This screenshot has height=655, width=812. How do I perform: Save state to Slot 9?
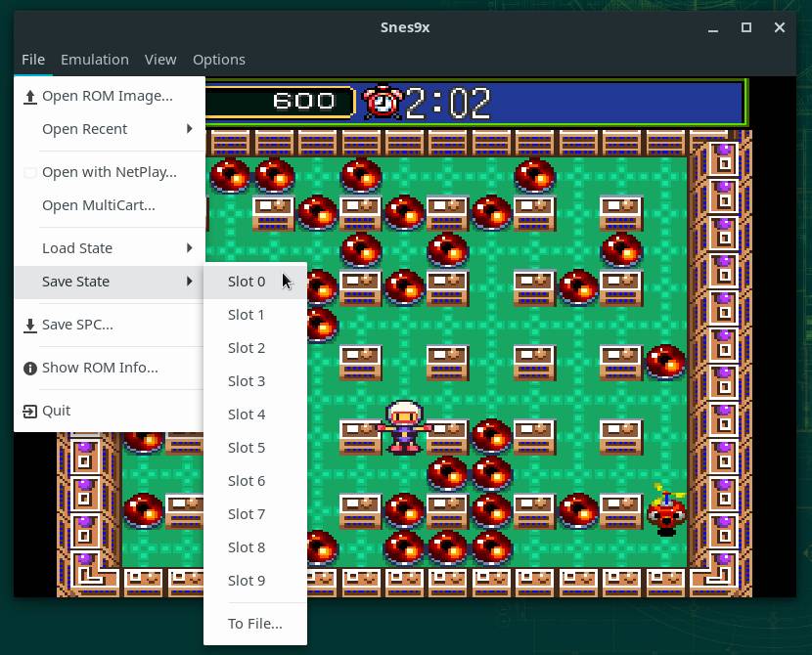click(255, 581)
